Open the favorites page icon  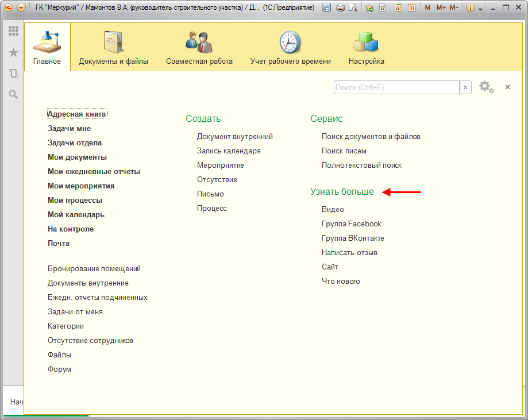point(383,7)
